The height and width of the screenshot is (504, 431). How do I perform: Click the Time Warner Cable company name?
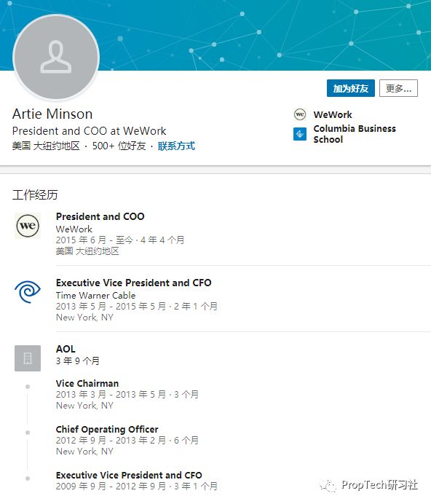click(x=95, y=296)
